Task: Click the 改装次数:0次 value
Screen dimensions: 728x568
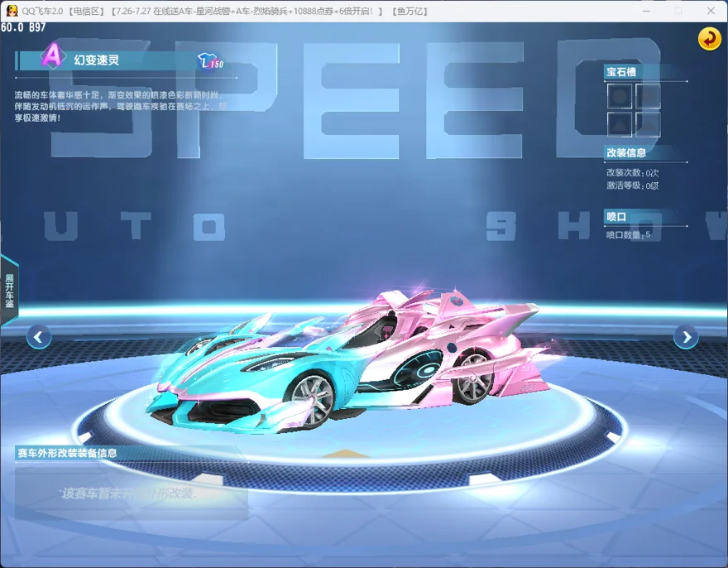Action: pos(632,173)
